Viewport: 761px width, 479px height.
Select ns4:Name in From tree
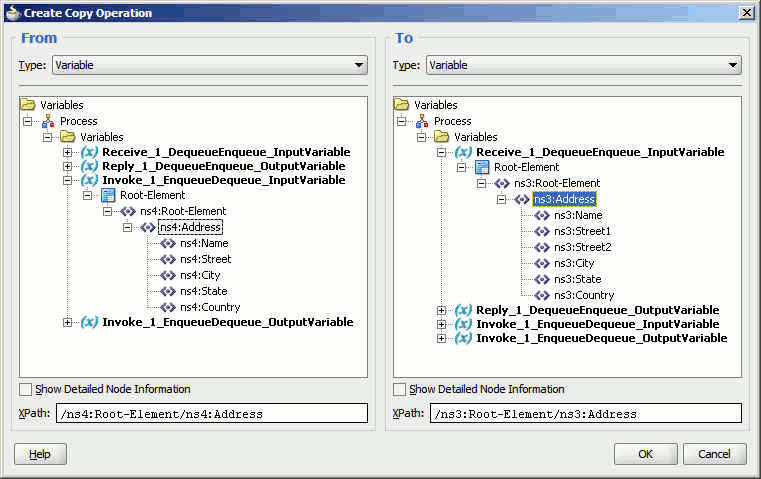pyautogui.click(x=204, y=243)
